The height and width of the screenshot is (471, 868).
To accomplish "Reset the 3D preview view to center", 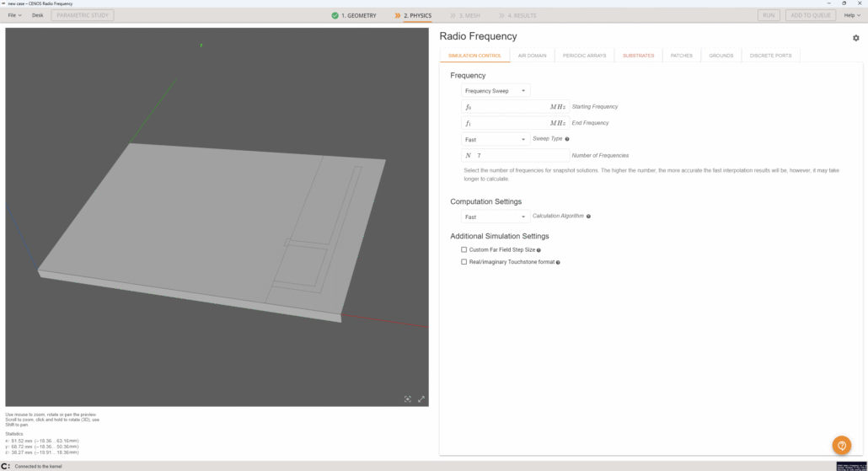I will pos(408,399).
